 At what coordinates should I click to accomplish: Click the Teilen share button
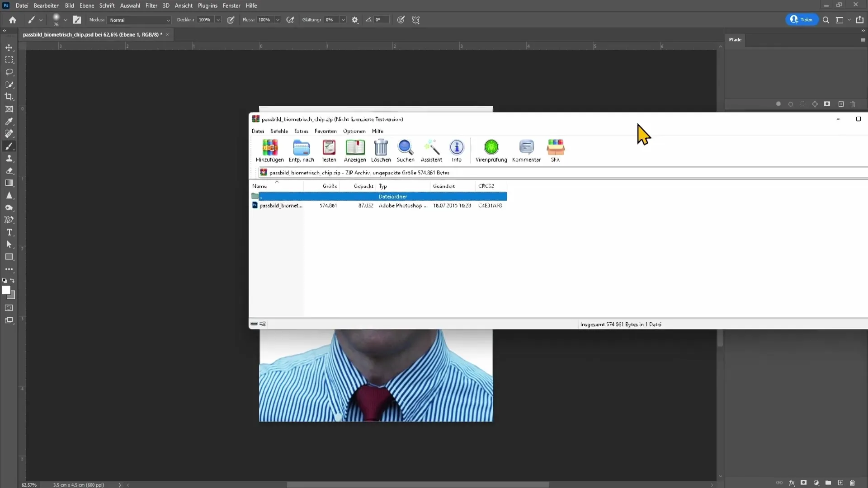[x=802, y=19]
